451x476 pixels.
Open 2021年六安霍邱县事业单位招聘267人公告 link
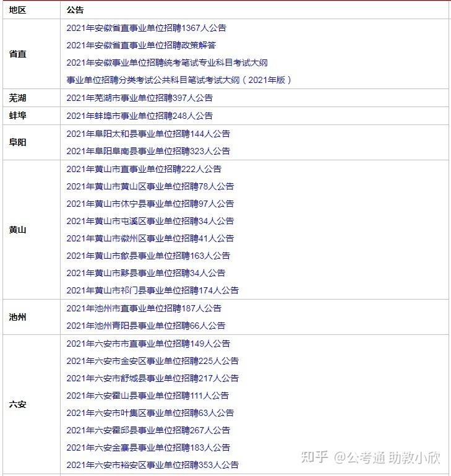point(148,430)
